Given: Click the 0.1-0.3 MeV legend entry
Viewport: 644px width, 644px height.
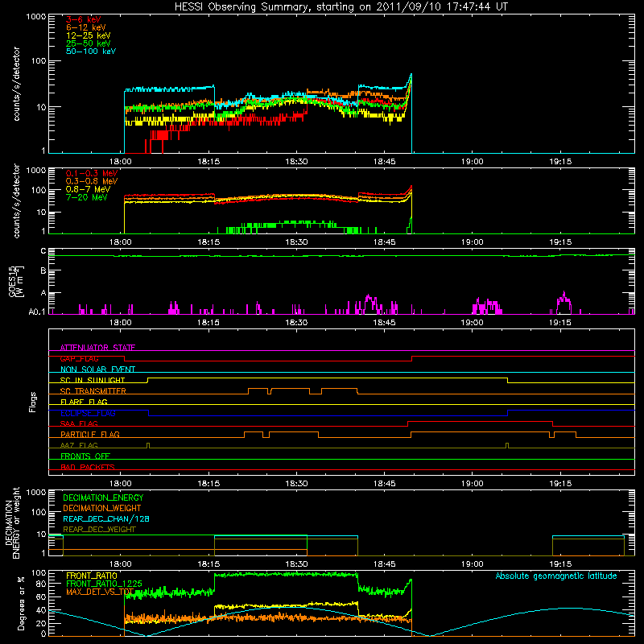Looking at the screenshot, I should coord(92,173).
